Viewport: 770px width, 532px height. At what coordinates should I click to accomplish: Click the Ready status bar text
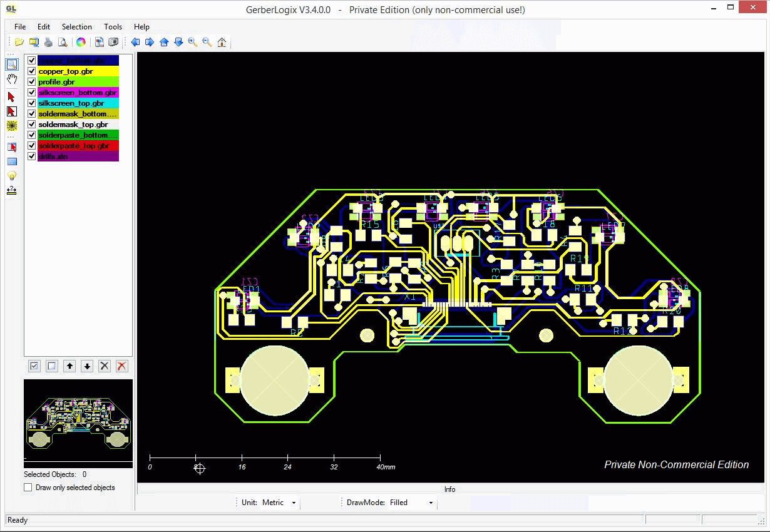[x=18, y=520]
